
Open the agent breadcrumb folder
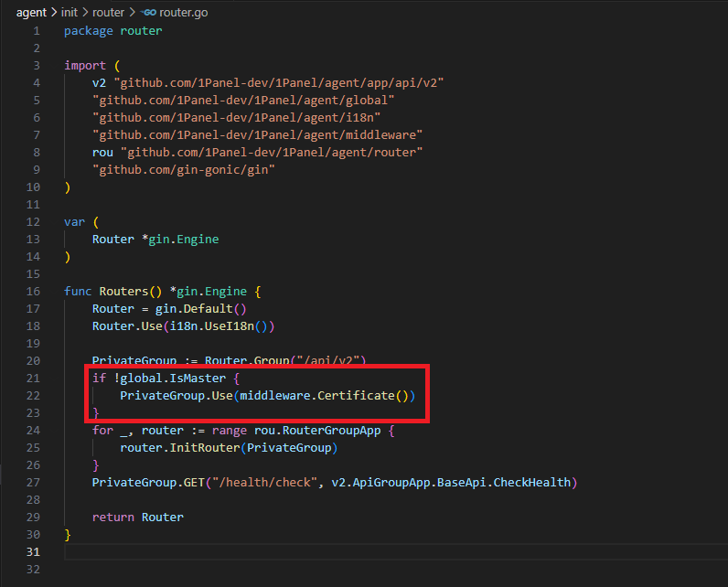pos(32,13)
